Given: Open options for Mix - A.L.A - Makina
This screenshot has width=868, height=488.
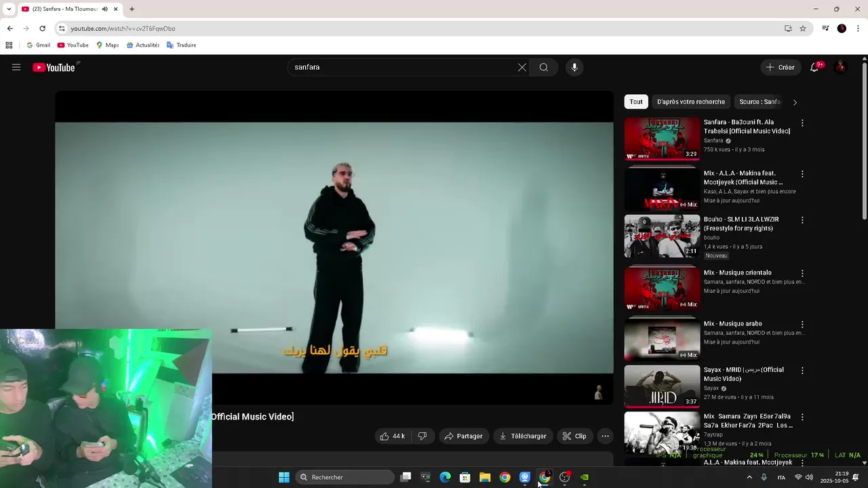Looking at the screenshot, I should click(802, 174).
